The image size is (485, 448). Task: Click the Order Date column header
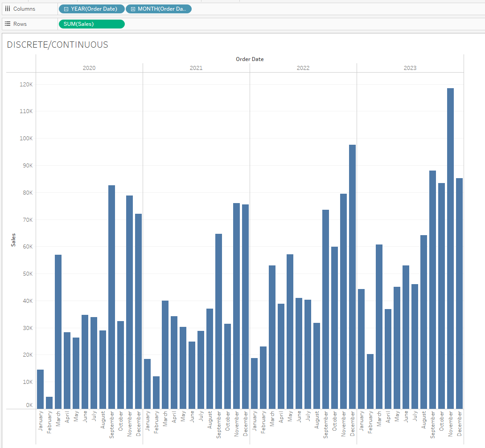[x=250, y=59]
